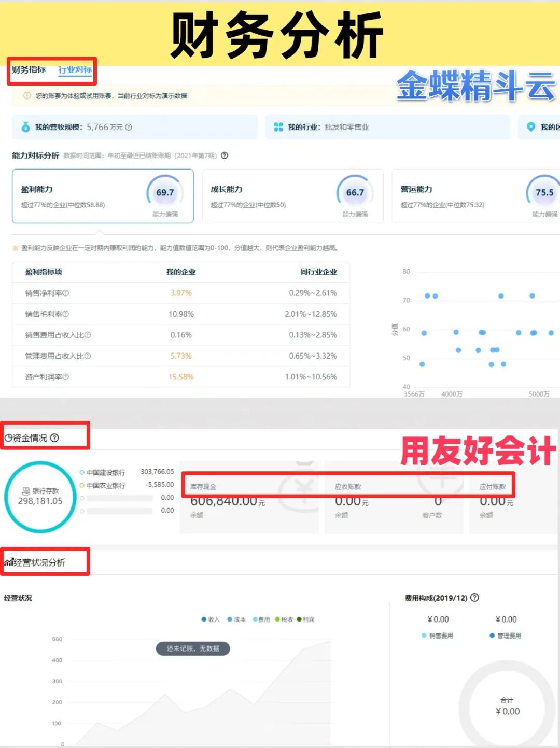This screenshot has width=560, height=748.
Task: Toggle the 管理费用 legend item
Action: 492,636
